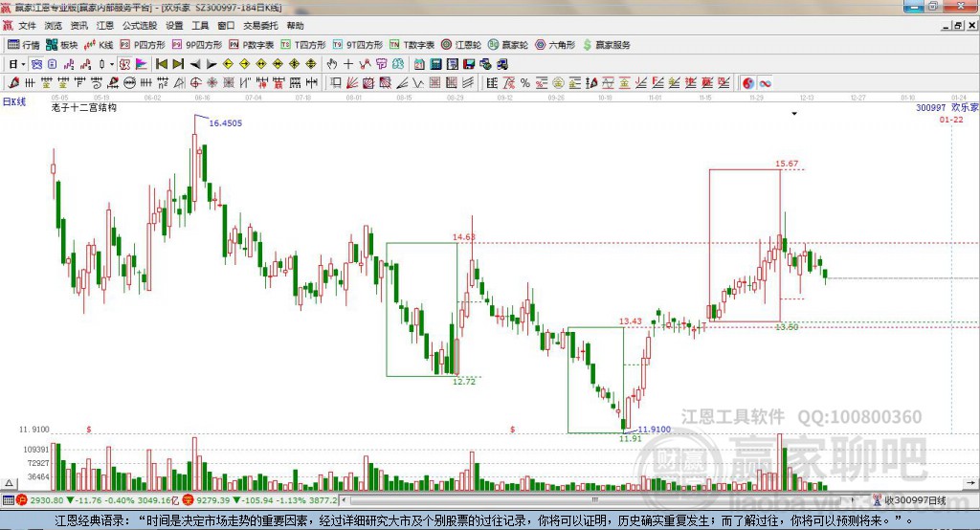Click stock code 300997 at top right
The height and width of the screenshot is (530, 980).
pyautogui.click(x=930, y=107)
